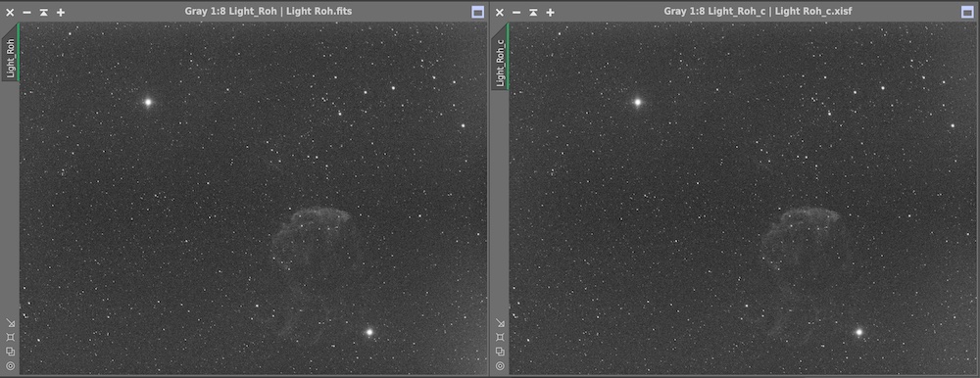Click the diagonal arrow icon in Light_Roh window
This screenshot has height=378, width=980.
click(10, 322)
